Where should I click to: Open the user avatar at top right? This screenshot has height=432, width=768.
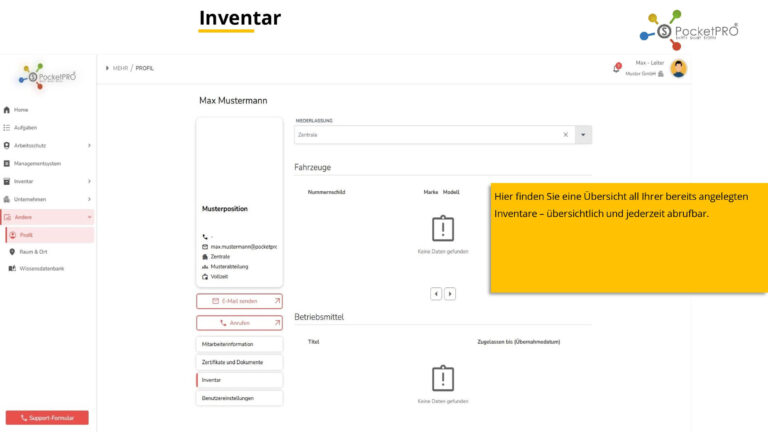pyautogui.click(x=679, y=69)
